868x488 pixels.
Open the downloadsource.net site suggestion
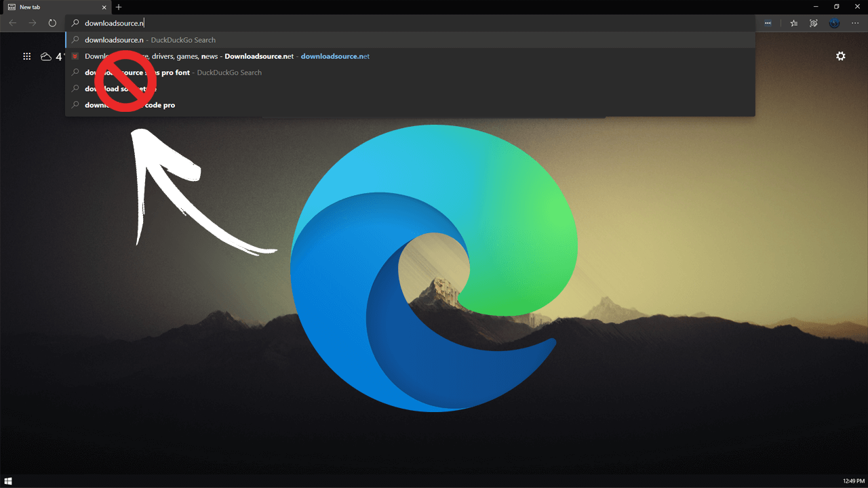pos(410,56)
